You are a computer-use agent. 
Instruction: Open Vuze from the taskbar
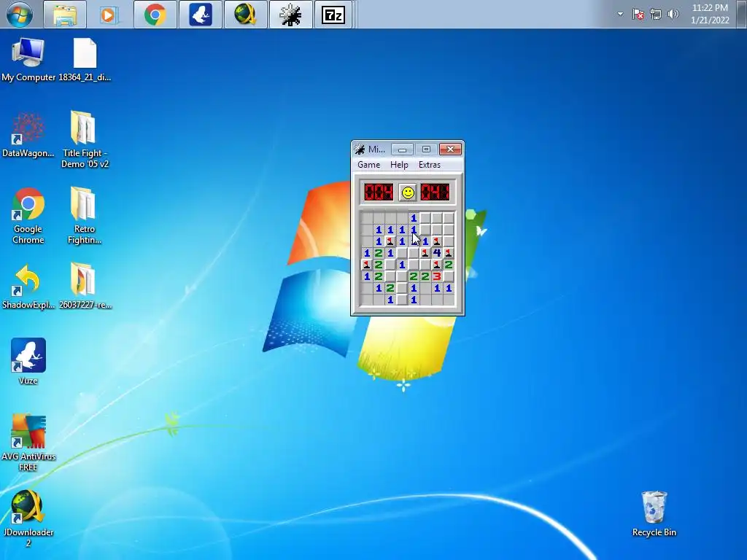point(201,15)
